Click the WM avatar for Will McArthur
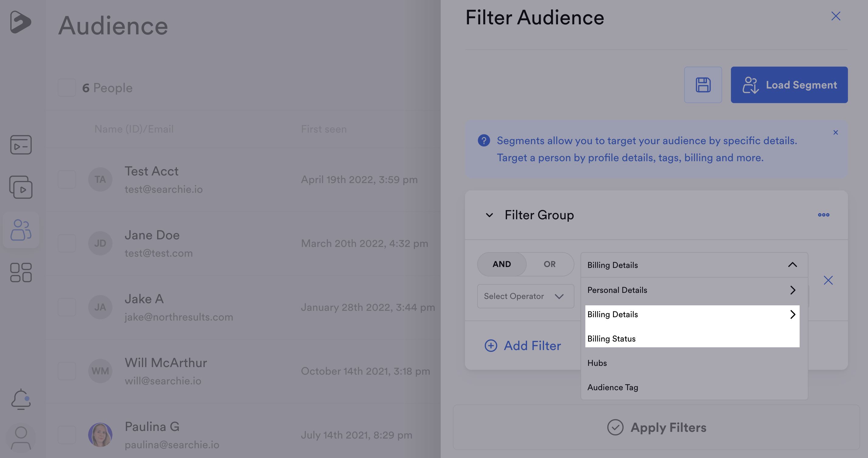 coord(100,371)
